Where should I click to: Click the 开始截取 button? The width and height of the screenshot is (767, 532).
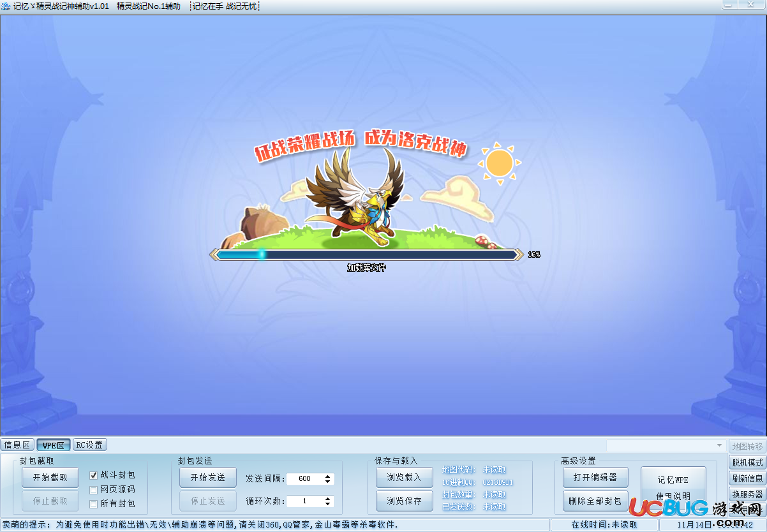[x=50, y=477]
